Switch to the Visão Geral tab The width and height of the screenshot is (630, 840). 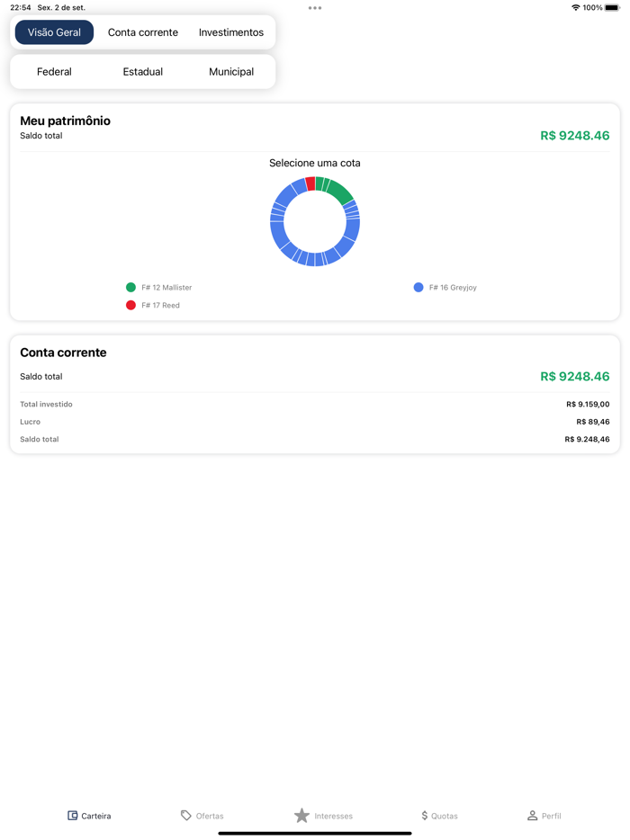(54, 32)
